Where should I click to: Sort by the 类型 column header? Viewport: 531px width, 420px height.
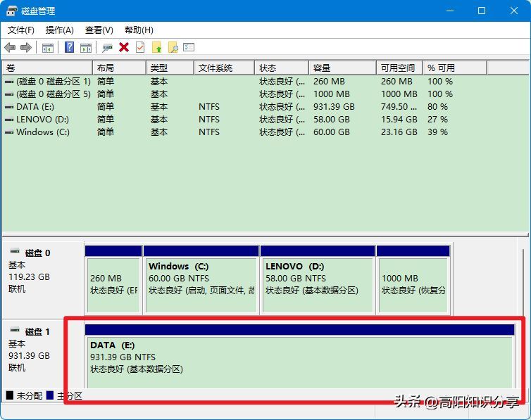(x=170, y=68)
